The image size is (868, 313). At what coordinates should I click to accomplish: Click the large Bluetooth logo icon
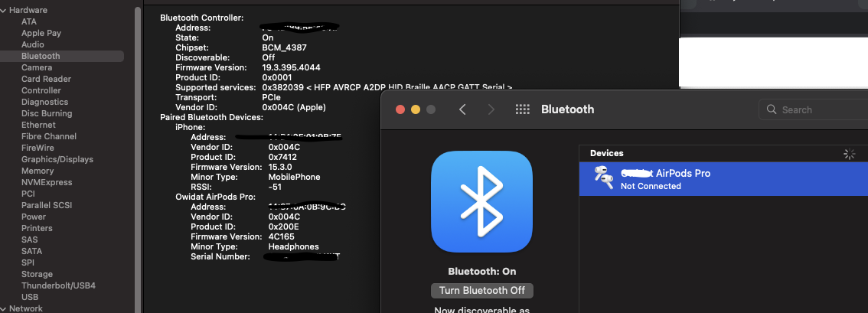point(481,201)
